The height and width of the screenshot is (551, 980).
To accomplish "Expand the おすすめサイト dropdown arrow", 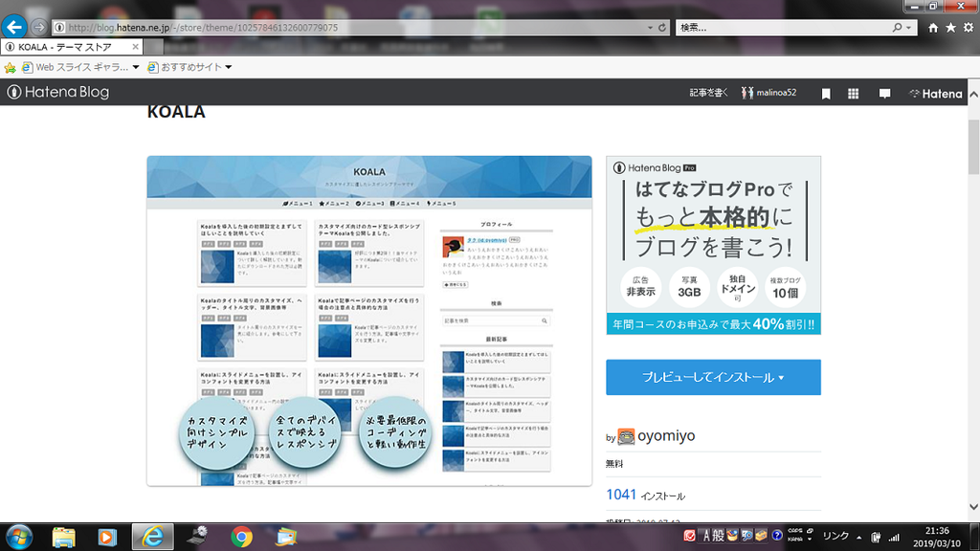I will 228,67.
